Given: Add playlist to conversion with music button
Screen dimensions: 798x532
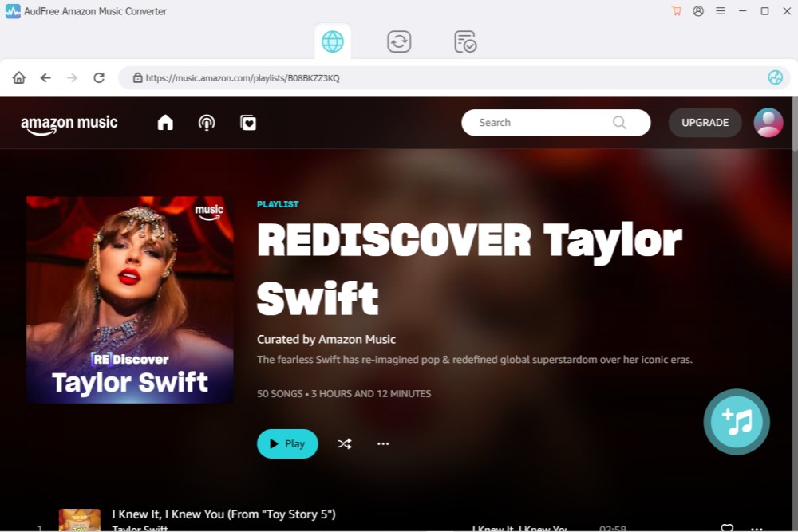Looking at the screenshot, I should (x=737, y=422).
